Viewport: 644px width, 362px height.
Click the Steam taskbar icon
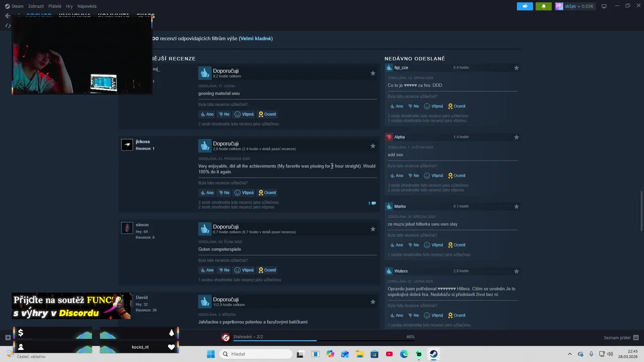[x=434, y=354]
